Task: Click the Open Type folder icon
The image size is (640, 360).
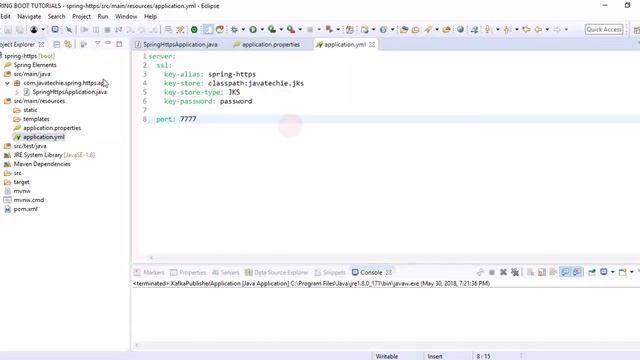Action: coord(404,29)
